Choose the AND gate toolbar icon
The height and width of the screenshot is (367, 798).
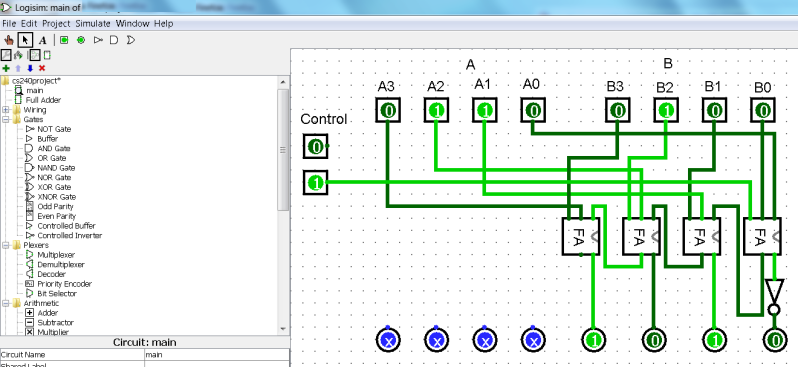114,40
